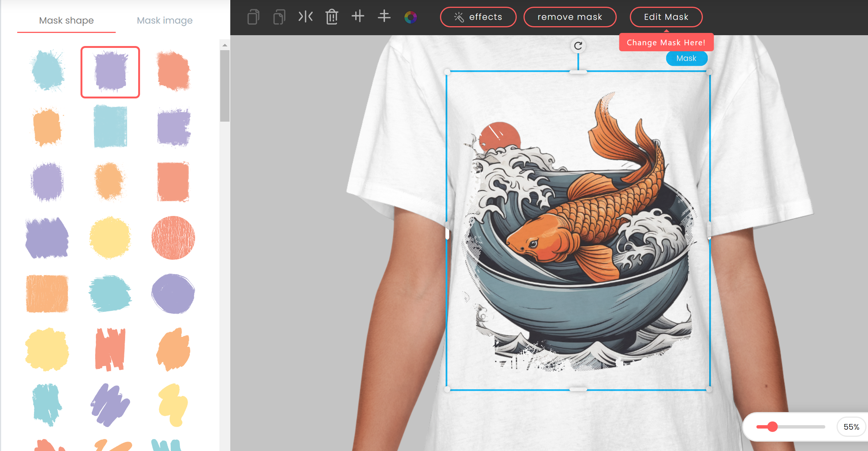The width and height of the screenshot is (868, 451).
Task: Click the top-right corner handle of the selection
Action: click(709, 72)
